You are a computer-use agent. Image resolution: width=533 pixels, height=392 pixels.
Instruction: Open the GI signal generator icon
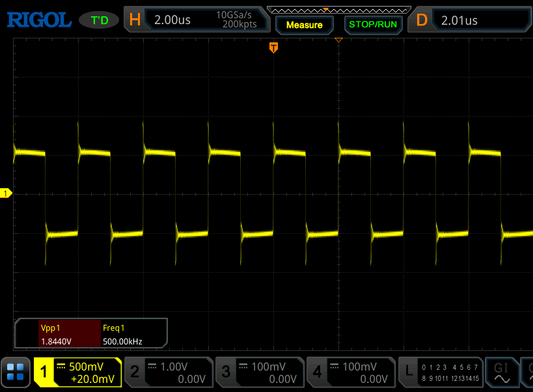coord(502,372)
